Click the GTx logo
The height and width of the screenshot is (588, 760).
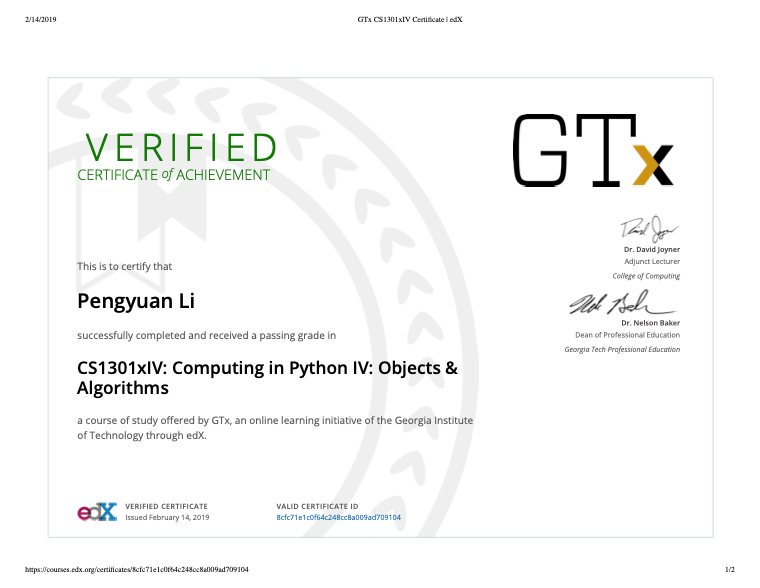click(592, 152)
